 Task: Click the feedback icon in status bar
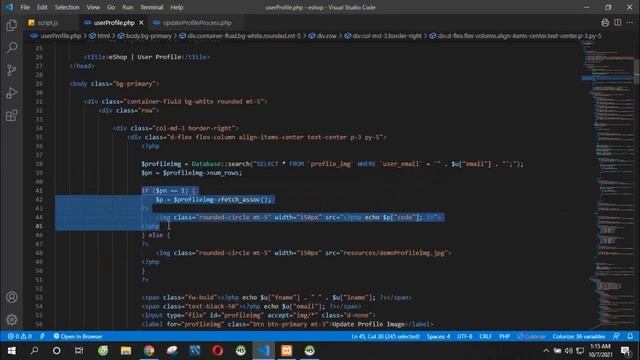616,336
